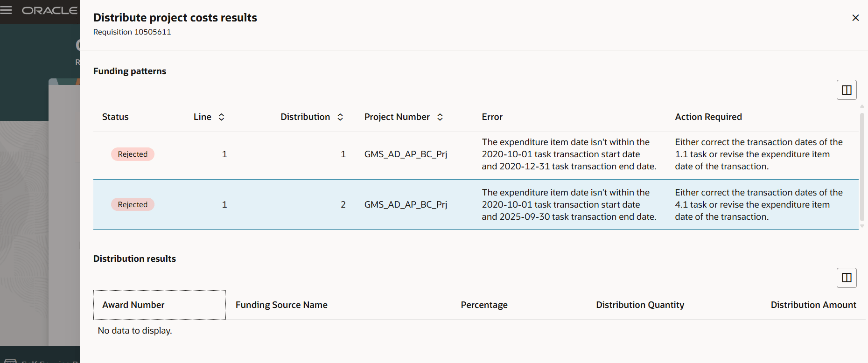Click the Error column header

(492, 117)
